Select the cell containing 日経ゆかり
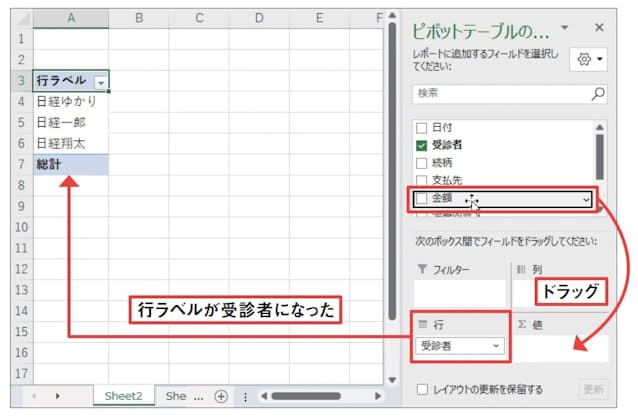 (x=71, y=101)
